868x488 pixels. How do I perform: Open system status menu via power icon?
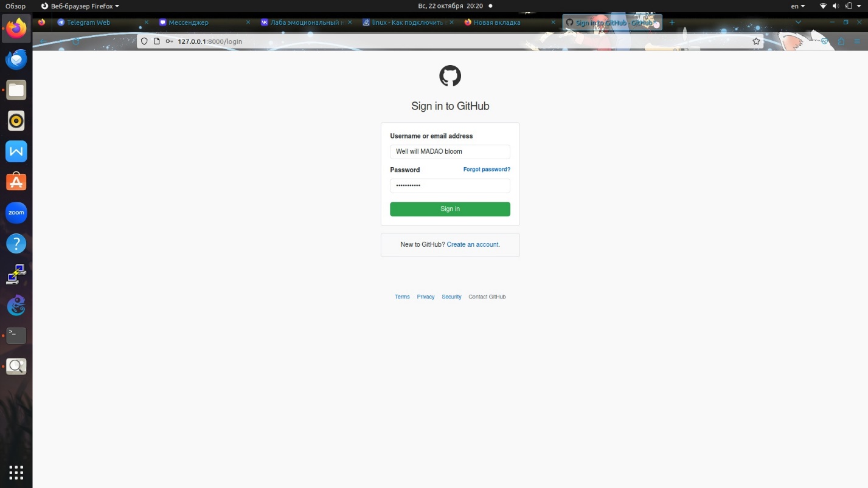(850, 5)
